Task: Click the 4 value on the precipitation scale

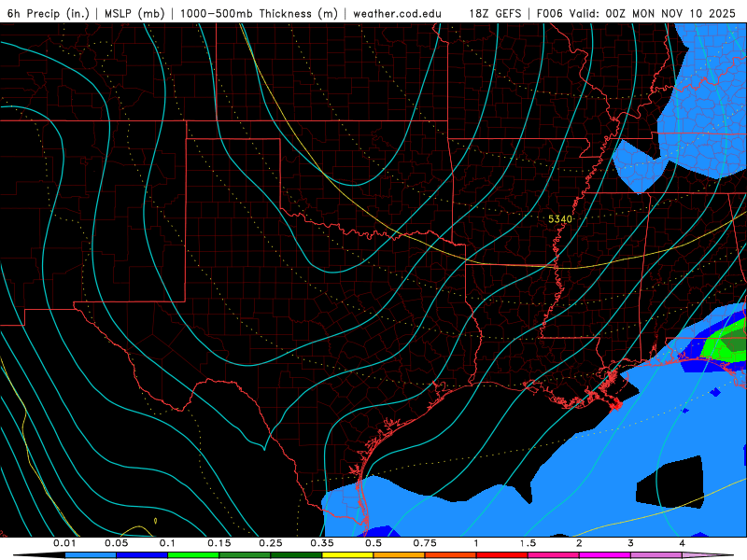Action: point(683,543)
